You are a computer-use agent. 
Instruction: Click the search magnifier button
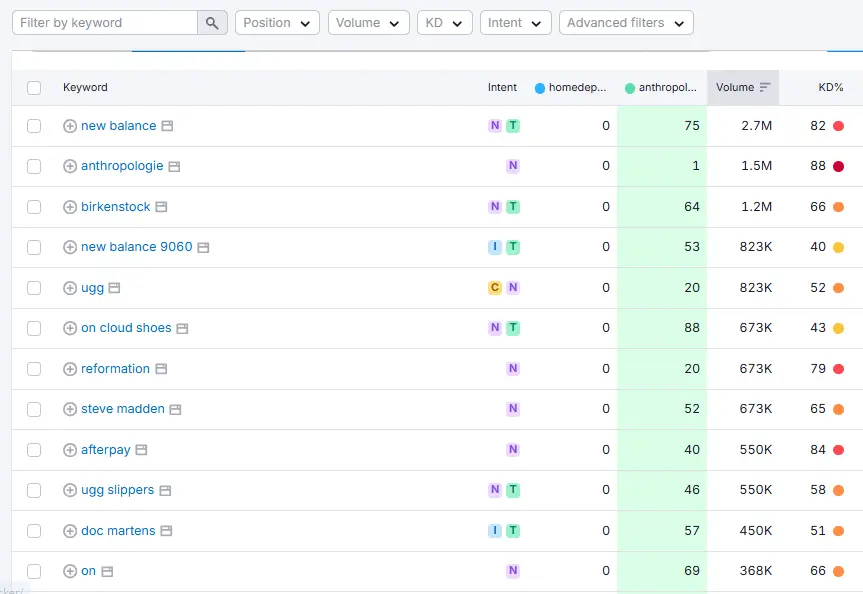[212, 23]
